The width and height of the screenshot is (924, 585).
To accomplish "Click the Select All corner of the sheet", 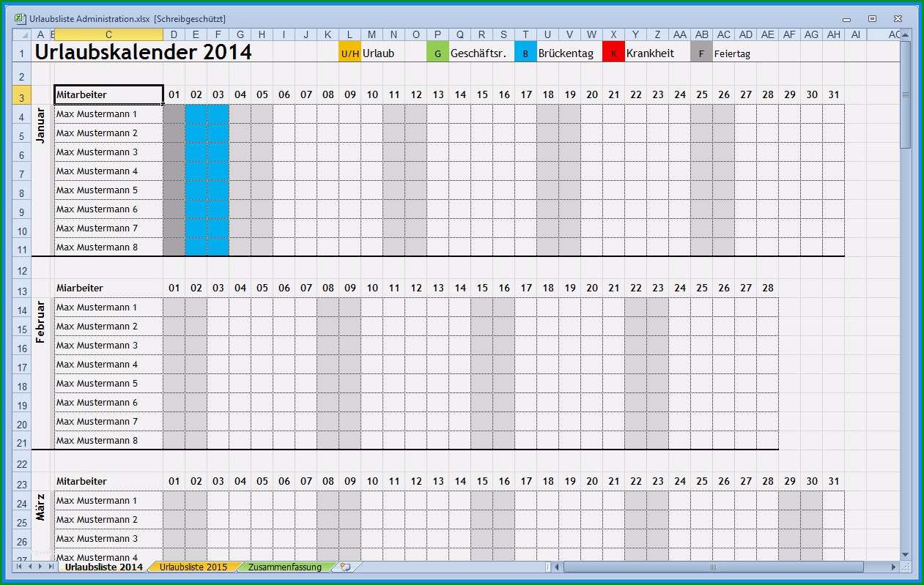I will (21, 34).
